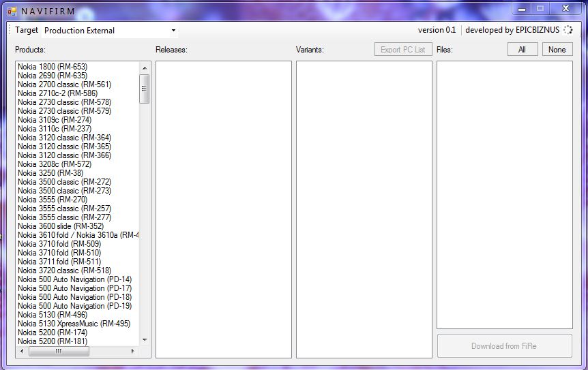Click developed by EPICBIZNUS text

[x=512, y=30]
